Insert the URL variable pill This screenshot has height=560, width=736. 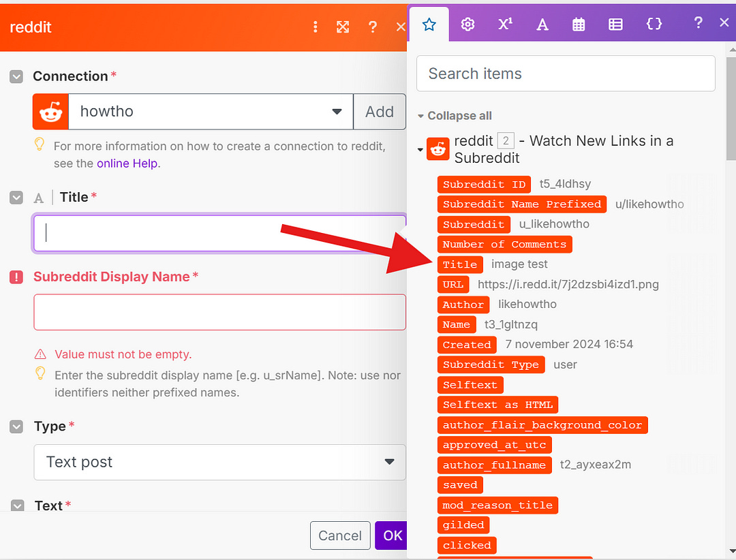coord(453,285)
